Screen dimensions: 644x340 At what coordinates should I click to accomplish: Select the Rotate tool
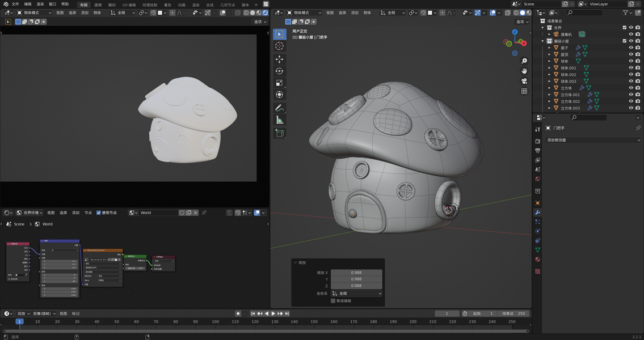[x=279, y=71]
